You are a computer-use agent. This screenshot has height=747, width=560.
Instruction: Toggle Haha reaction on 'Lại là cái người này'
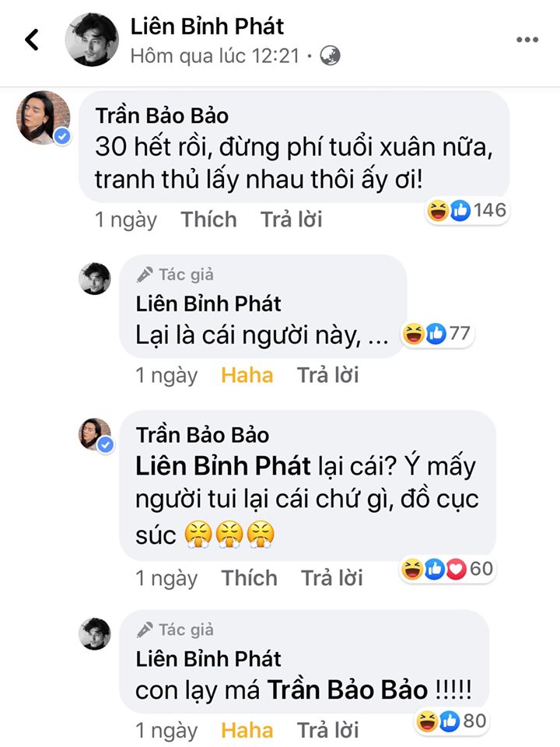pyautogui.click(x=247, y=375)
